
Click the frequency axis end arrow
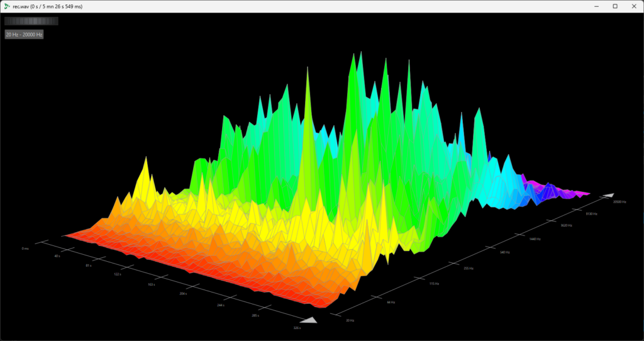pos(609,196)
